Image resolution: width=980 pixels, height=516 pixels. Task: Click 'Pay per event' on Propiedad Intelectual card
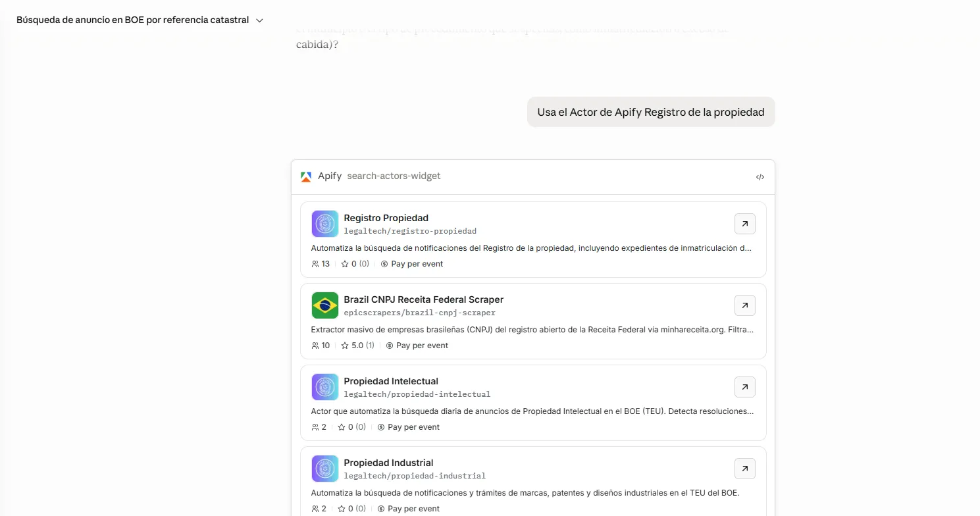[414, 427]
